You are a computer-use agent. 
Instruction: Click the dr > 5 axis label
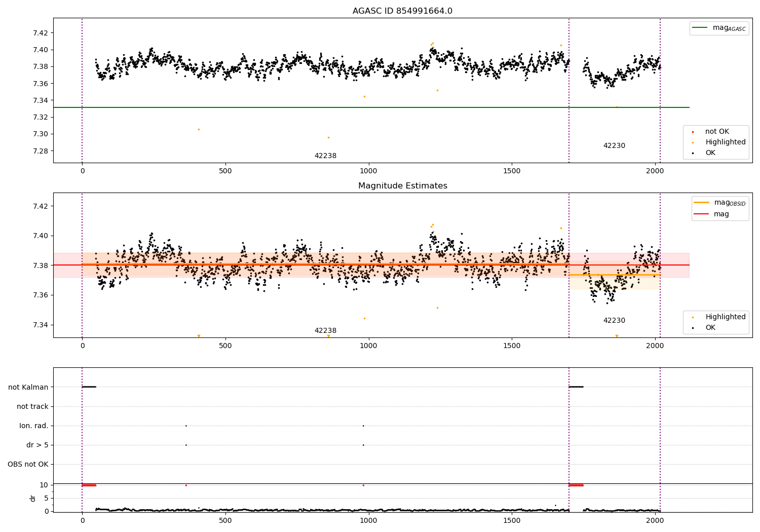[37, 445]
